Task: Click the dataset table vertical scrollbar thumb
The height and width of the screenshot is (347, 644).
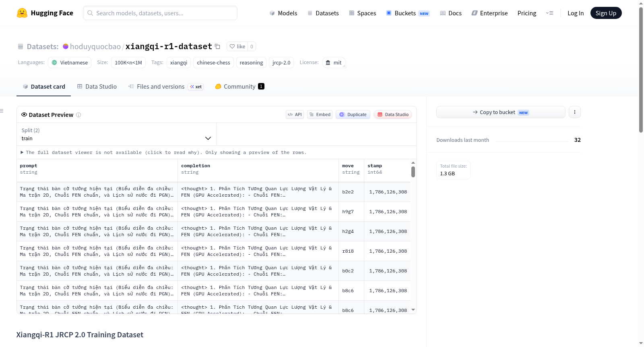Action: (x=413, y=172)
